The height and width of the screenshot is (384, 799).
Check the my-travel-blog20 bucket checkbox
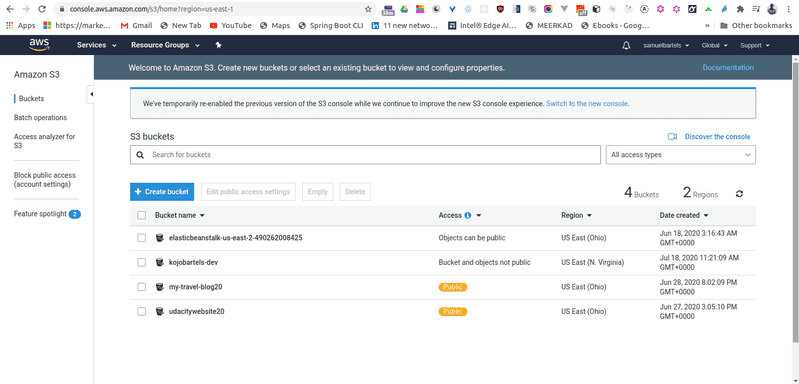(142, 287)
